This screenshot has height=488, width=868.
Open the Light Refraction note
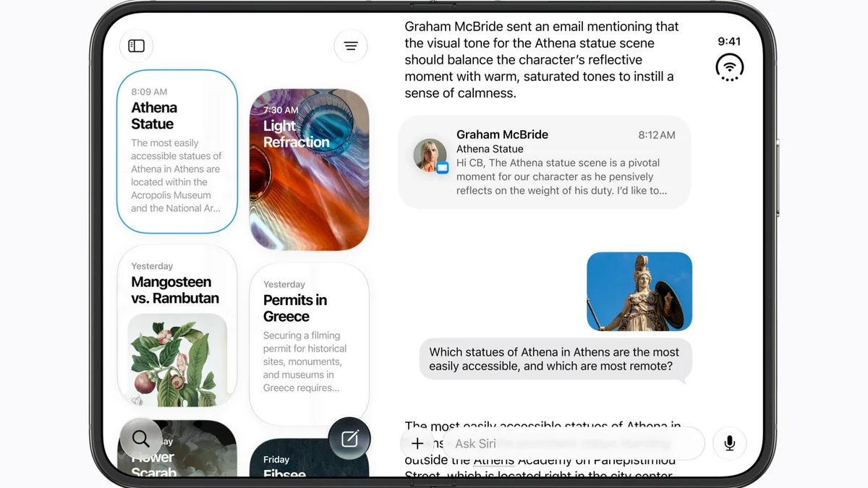pos(309,170)
